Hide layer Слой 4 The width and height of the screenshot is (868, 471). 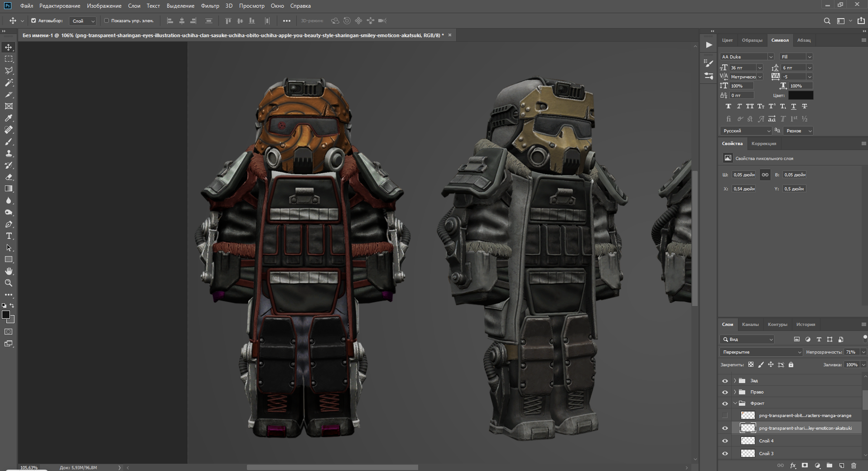(x=725, y=441)
